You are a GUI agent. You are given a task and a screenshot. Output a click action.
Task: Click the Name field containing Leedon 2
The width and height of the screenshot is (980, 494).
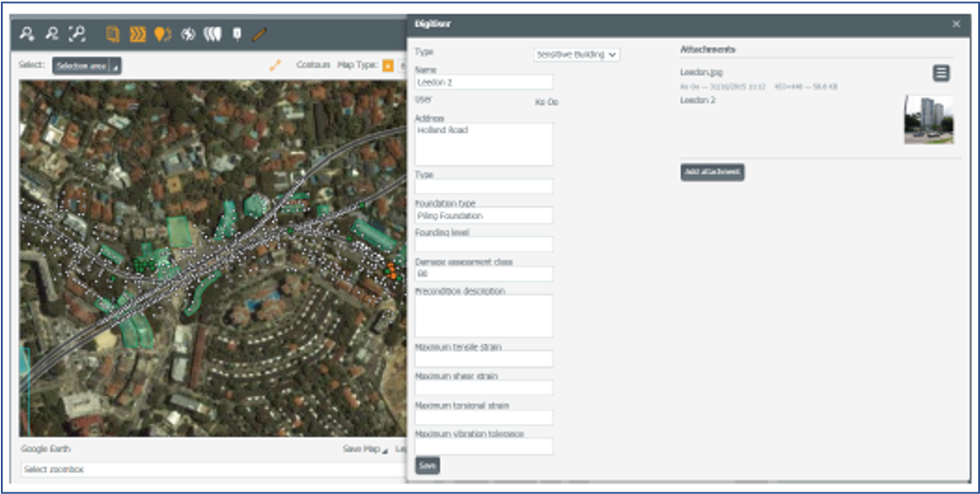point(484,82)
